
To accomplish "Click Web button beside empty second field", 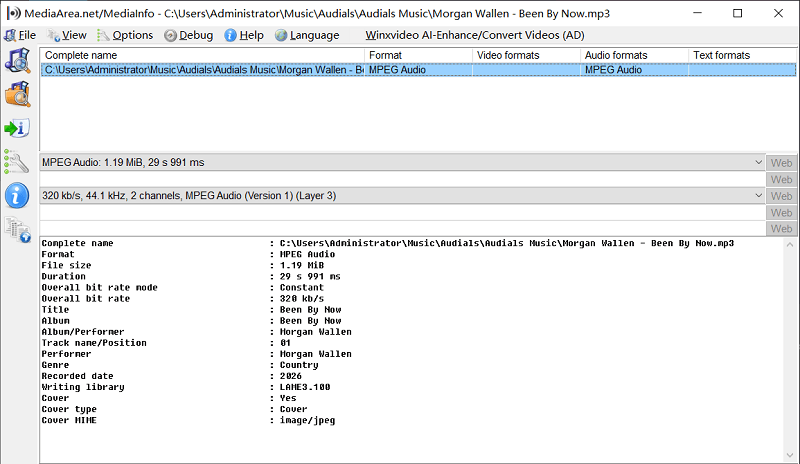I will pyautogui.click(x=781, y=180).
